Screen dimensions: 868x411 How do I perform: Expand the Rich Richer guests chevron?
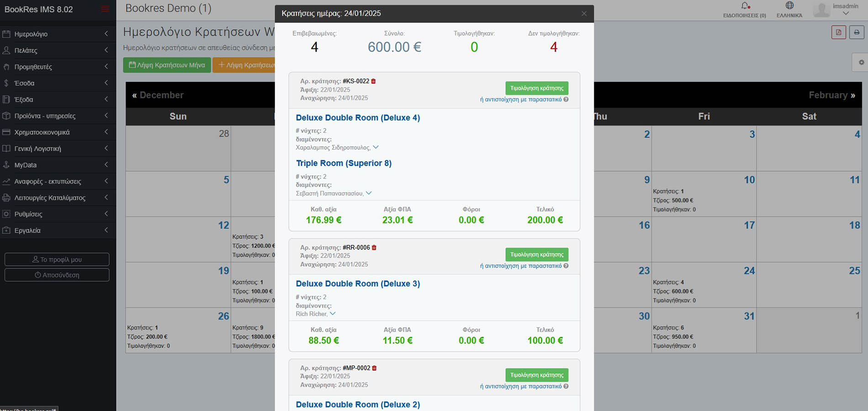click(x=333, y=313)
